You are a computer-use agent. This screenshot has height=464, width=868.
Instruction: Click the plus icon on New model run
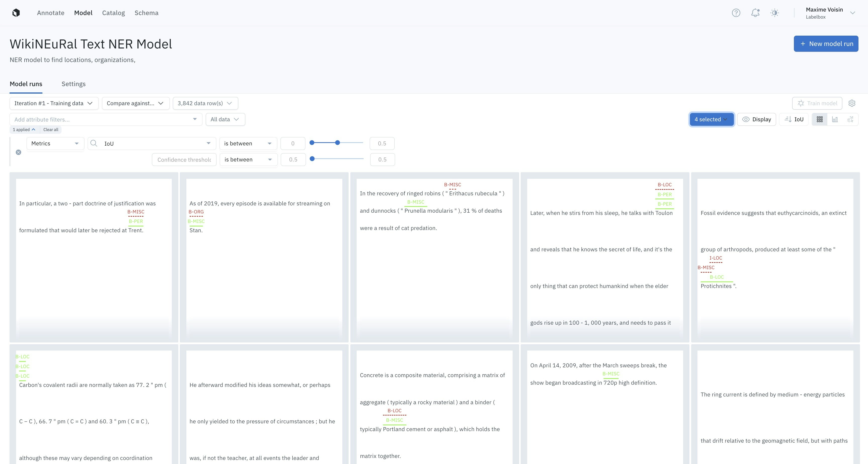pyautogui.click(x=803, y=44)
